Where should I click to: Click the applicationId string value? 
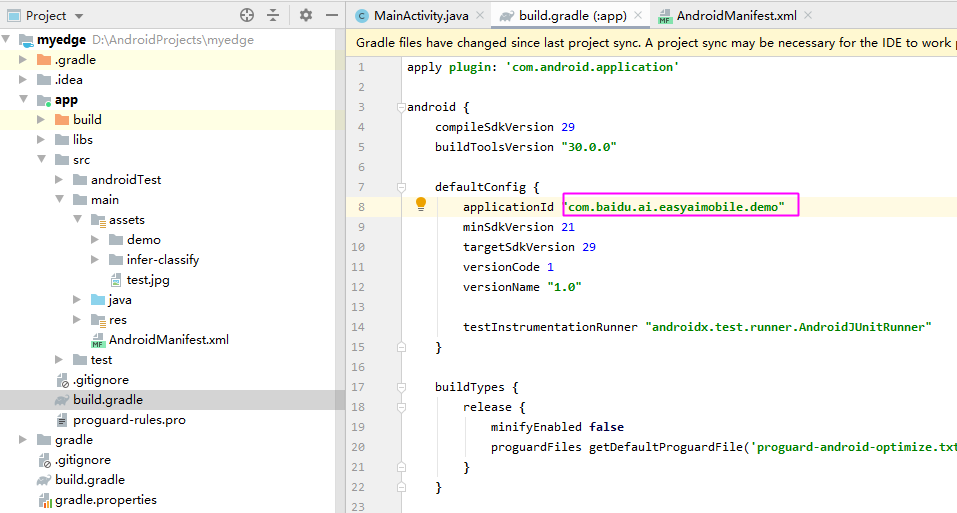pos(673,207)
